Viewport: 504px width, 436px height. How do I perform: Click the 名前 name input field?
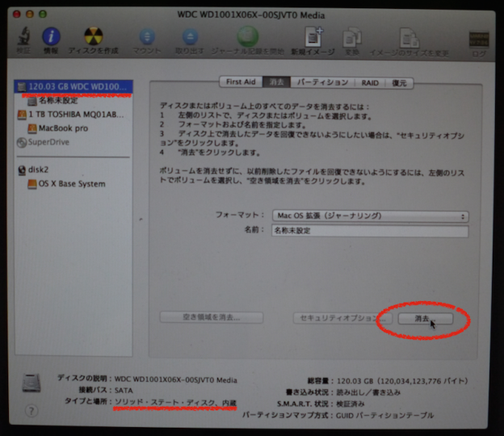pos(370,231)
